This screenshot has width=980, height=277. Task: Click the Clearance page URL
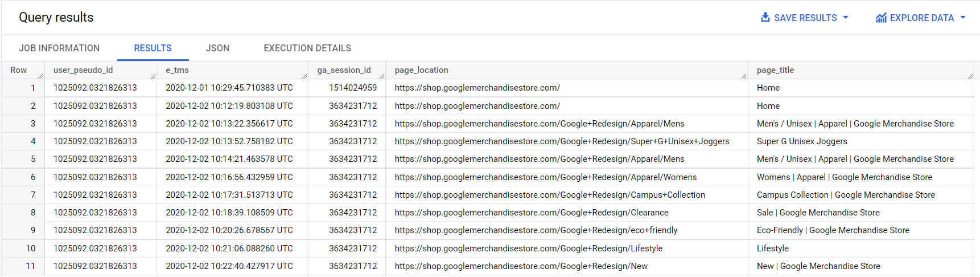(x=532, y=213)
